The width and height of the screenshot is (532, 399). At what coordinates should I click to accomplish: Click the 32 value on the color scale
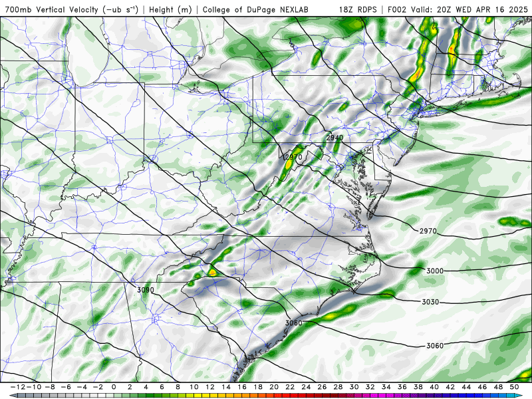(370, 387)
